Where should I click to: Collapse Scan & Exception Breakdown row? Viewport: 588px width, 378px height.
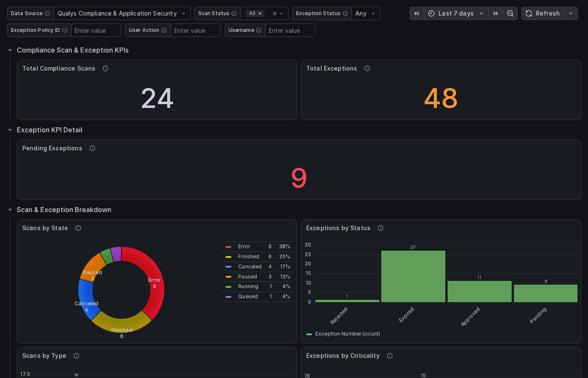click(x=10, y=210)
